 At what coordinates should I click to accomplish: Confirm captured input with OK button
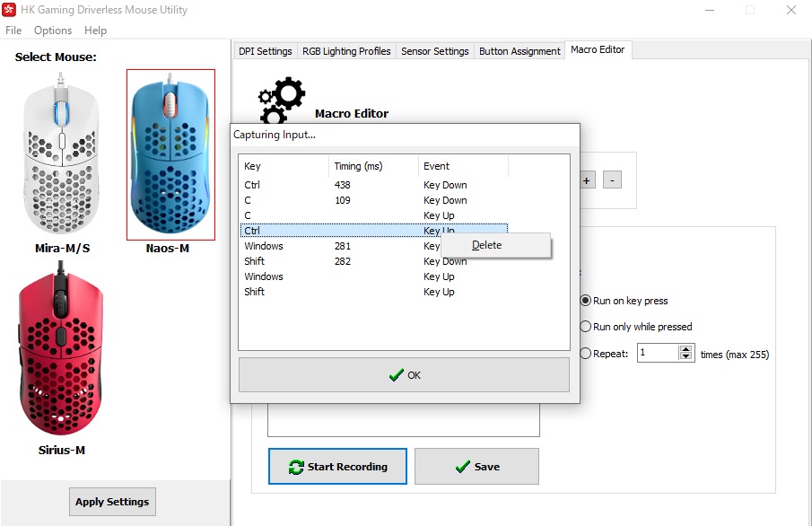[404, 374]
